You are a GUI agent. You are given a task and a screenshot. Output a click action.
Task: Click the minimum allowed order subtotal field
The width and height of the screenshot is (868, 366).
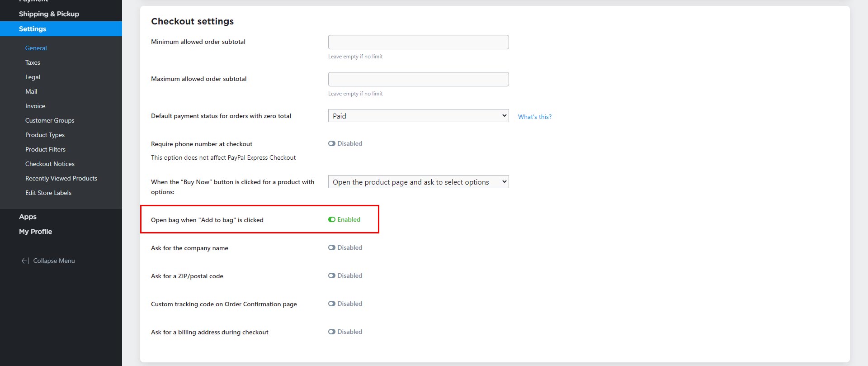tap(418, 42)
